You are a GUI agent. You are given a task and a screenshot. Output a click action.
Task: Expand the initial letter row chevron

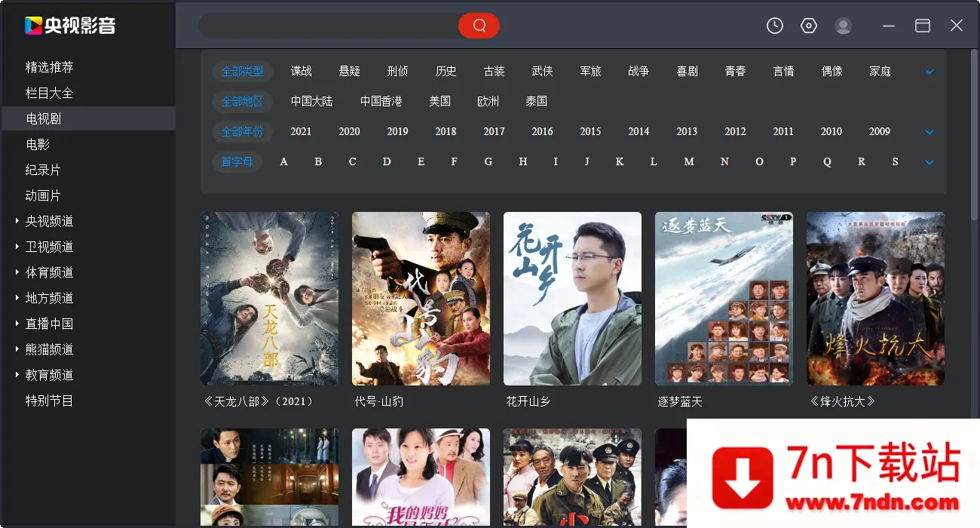point(929,162)
